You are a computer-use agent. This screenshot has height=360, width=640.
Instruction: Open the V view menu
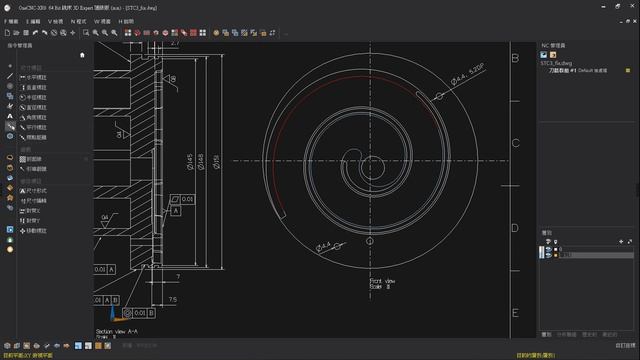point(56,21)
